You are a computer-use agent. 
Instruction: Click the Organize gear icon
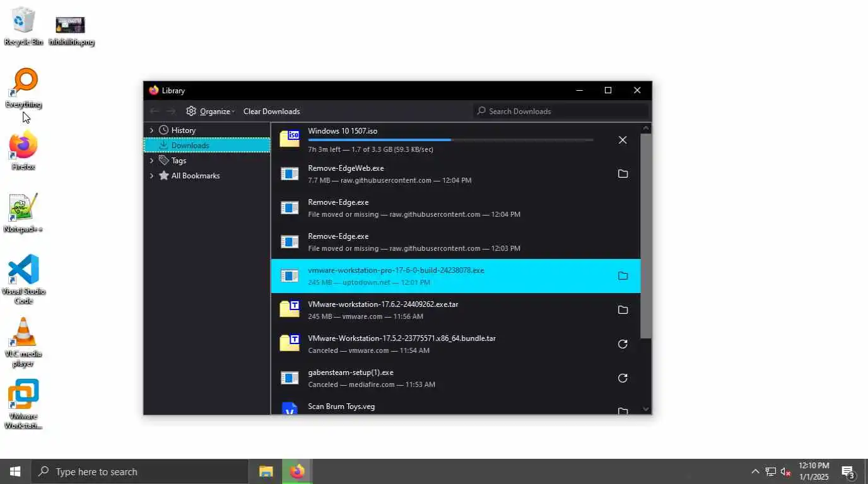(x=191, y=111)
